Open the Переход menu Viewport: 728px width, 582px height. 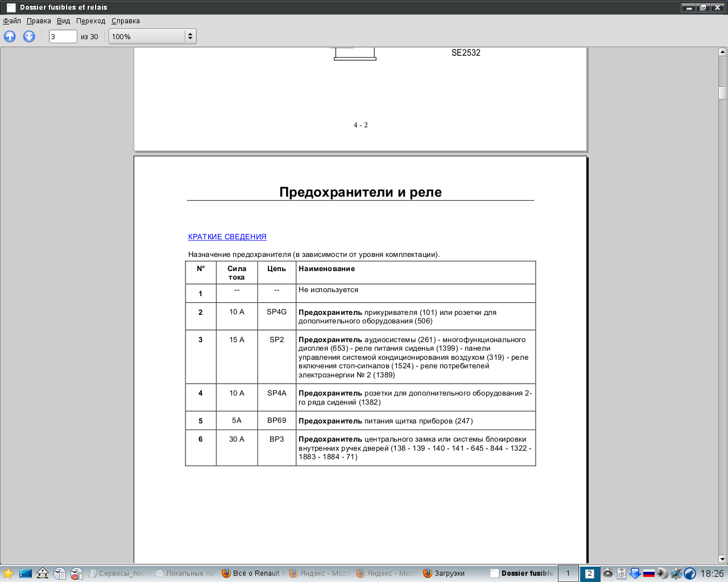coord(91,21)
